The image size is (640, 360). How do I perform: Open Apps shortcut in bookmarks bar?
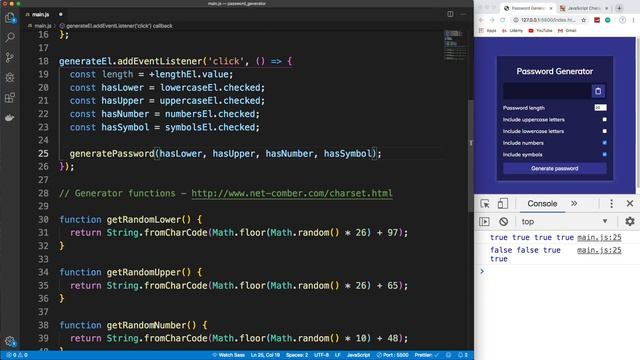pyautogui.click(x=487, y=31)
